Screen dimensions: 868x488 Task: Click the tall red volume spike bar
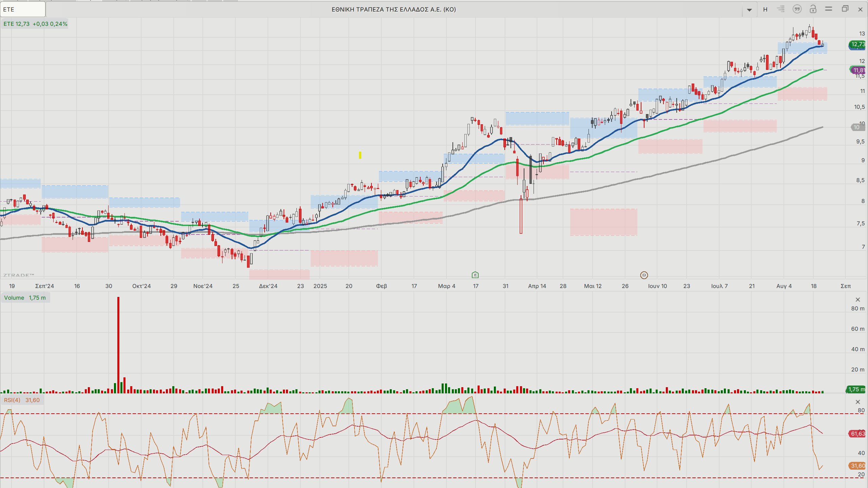pos(118,343)
